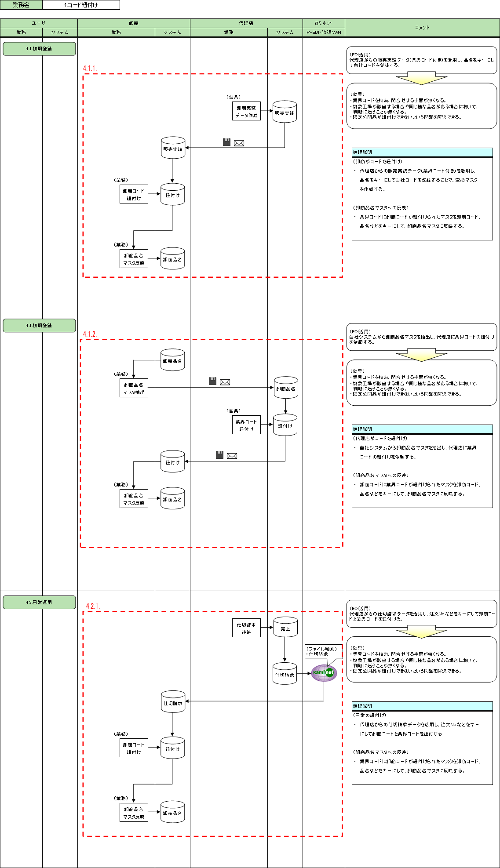Click the 4.コード紐付け title cell
This screenshot has width=500, height=868.
pyautogui.click(x=81, y=5)
